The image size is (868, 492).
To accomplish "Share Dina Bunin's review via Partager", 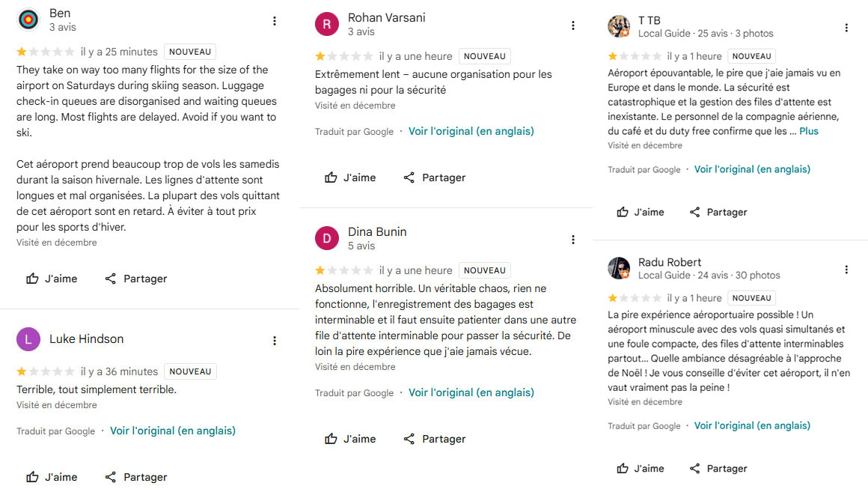I will 434,439.
